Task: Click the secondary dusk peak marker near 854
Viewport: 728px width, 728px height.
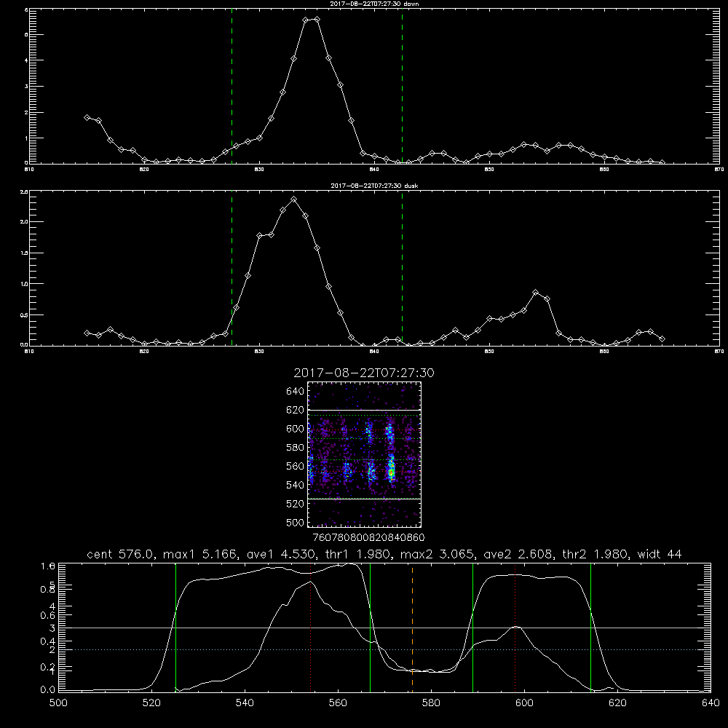Action: [536, 293]
